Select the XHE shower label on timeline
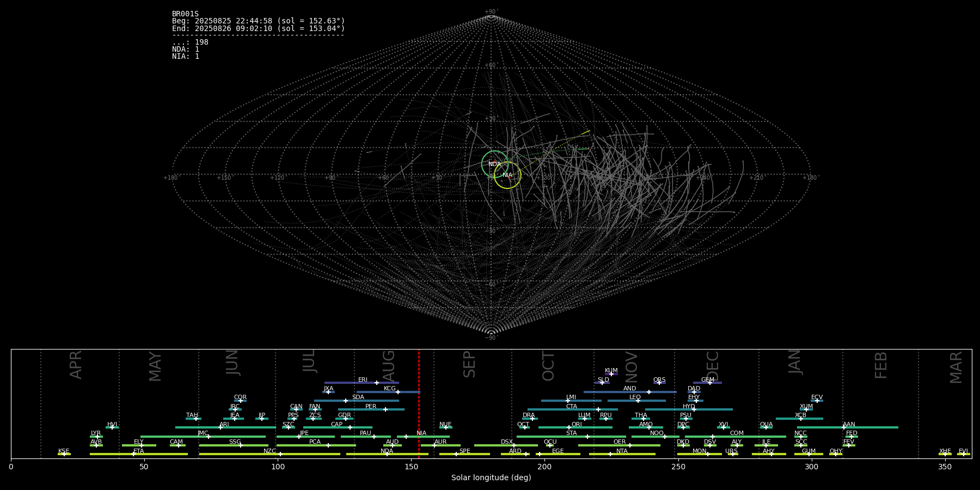This screenshot has width=980, height=490. [x=945, y=451]
